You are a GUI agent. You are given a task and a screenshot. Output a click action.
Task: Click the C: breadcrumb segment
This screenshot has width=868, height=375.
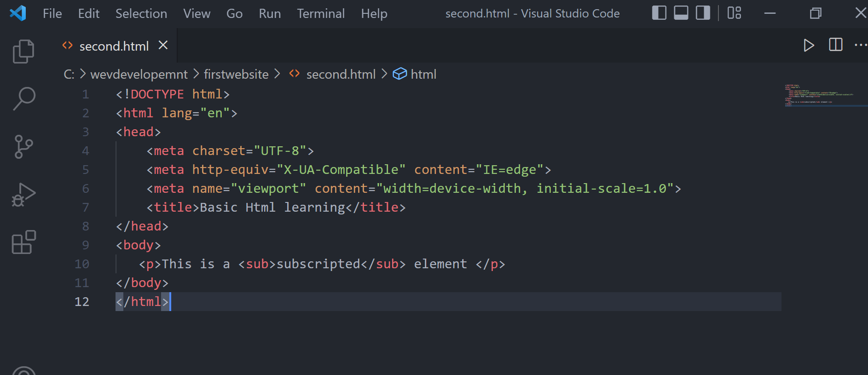pos(69,74)
